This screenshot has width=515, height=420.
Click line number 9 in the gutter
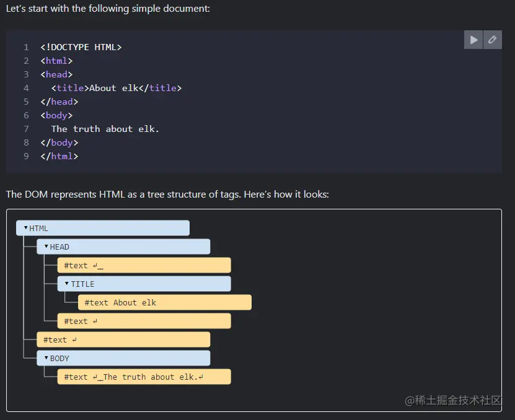pyautogui.click(x=27, y=156)
